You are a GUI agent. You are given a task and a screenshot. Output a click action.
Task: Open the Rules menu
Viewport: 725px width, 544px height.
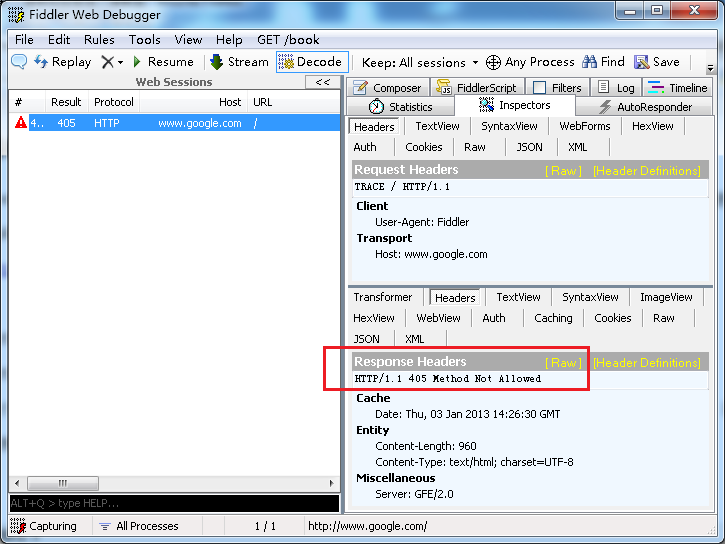coord(99,40)
